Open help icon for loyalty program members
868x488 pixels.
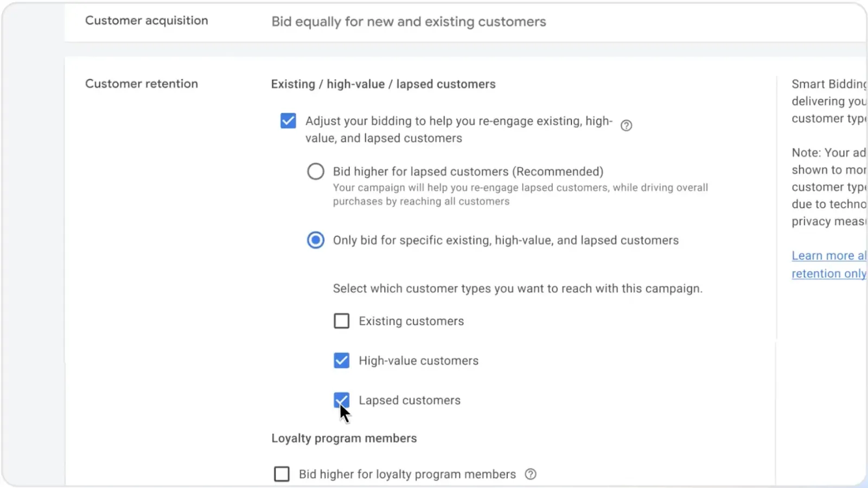click(x=531, y=474)
